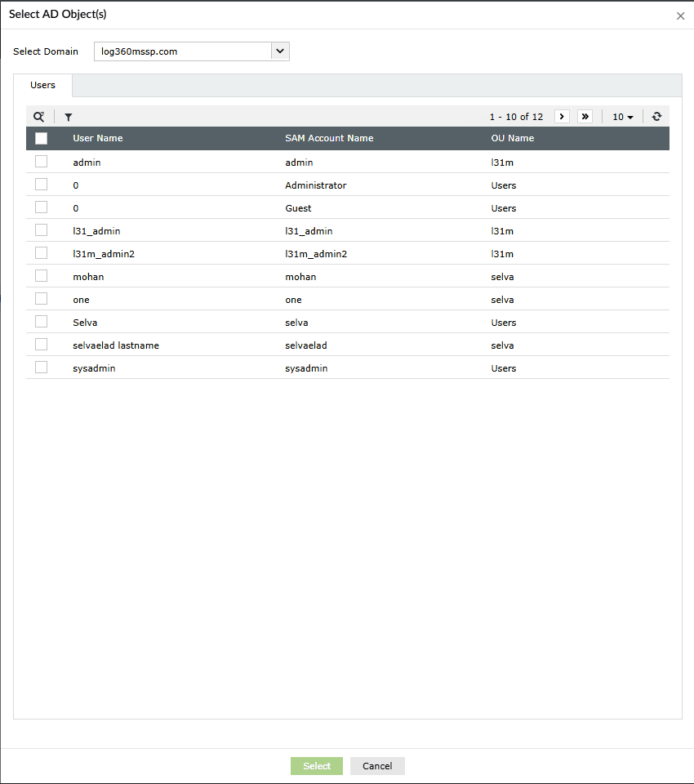Tick the l31m_admin2 row checkbox

point(41,253)
